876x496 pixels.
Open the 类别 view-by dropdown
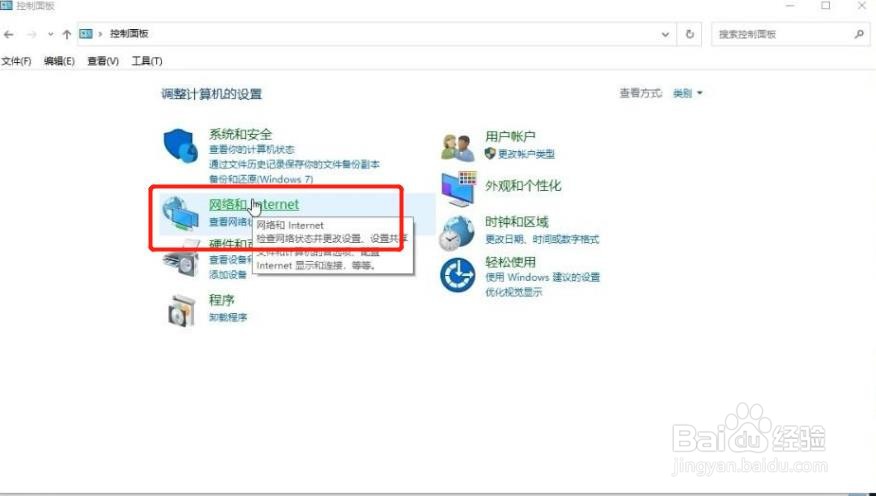[687, 93]
